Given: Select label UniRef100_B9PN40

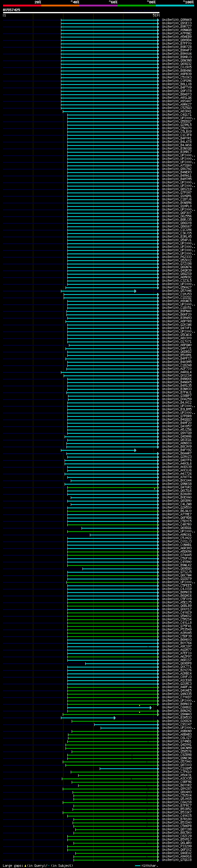Looking at the screenshot, I should [x=176, y=311].
